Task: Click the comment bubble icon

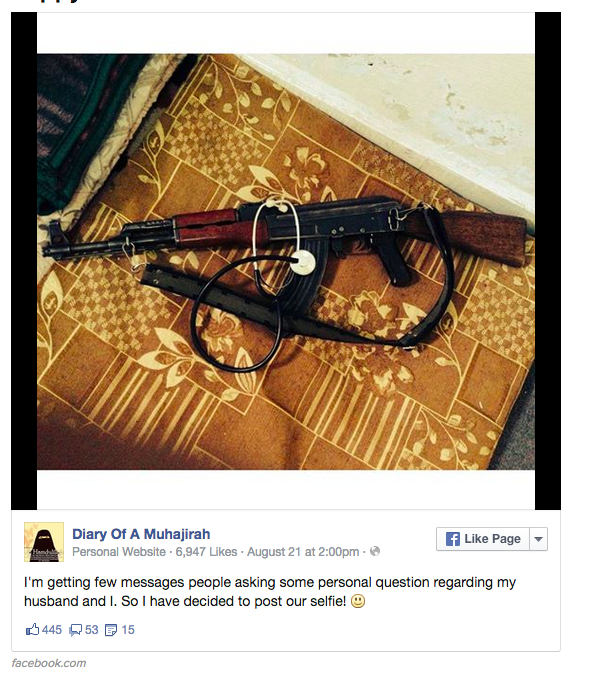Action: [x=76, y=630]
